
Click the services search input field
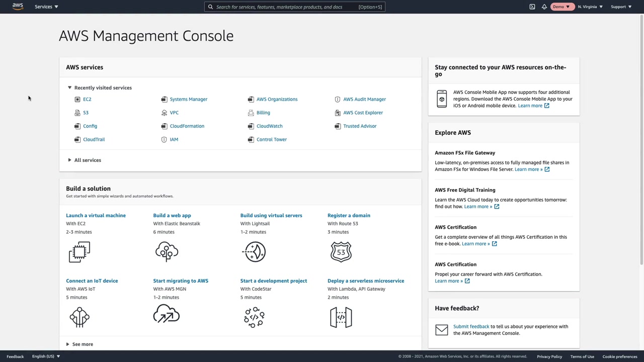coord(295,7)
